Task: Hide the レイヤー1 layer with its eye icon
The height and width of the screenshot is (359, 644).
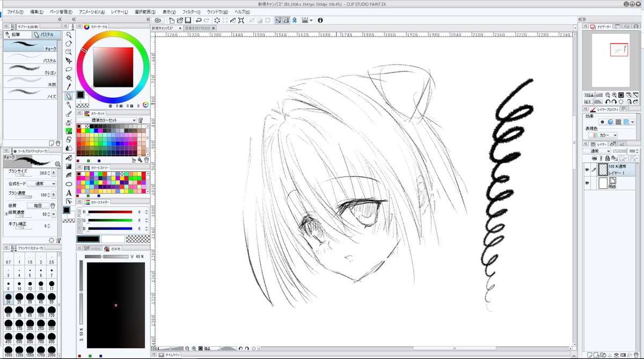Action: point(587,169)
